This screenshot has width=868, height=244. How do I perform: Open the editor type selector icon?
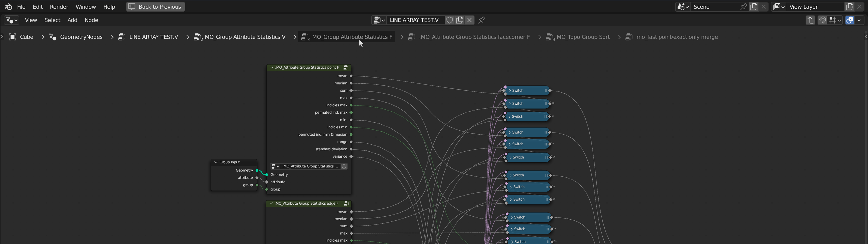point(11,20)
